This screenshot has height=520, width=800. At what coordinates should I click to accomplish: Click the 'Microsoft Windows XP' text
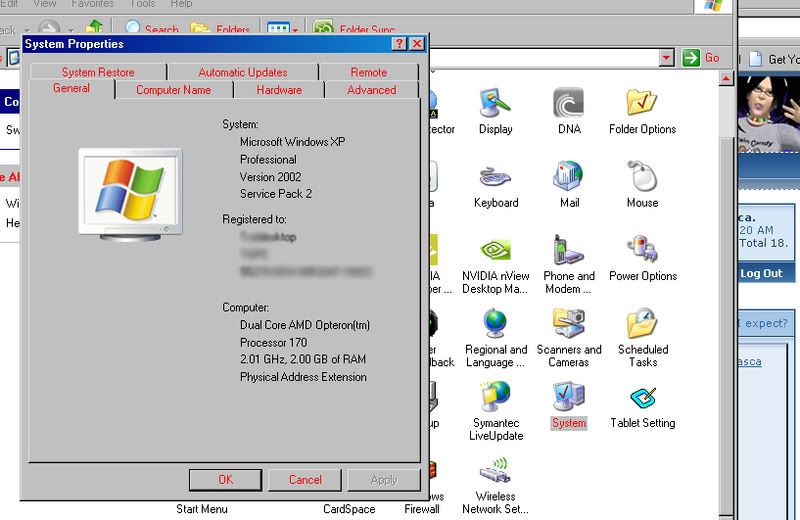pos(292,142)
